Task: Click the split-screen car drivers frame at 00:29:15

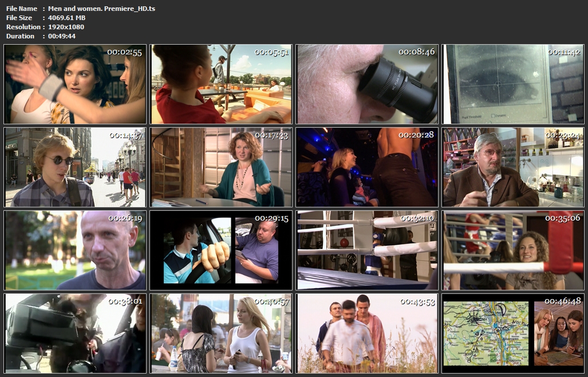Action: tap(221, 250)
